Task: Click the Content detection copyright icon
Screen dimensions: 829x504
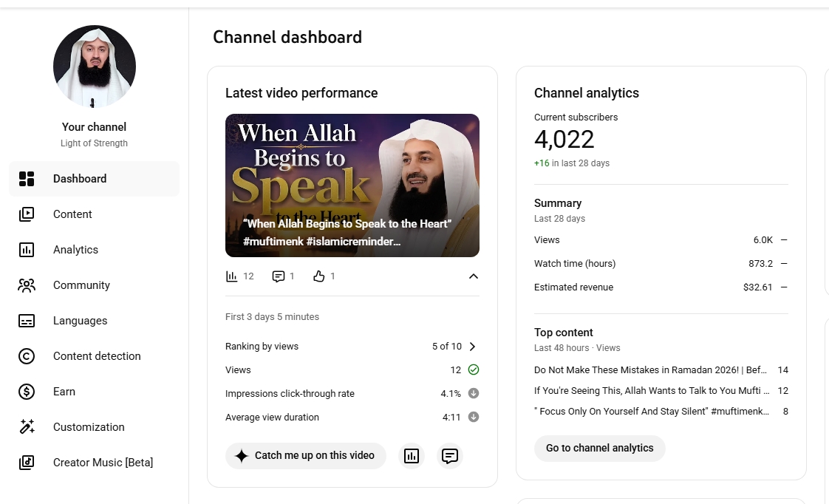Action: [x=27, y=356]
